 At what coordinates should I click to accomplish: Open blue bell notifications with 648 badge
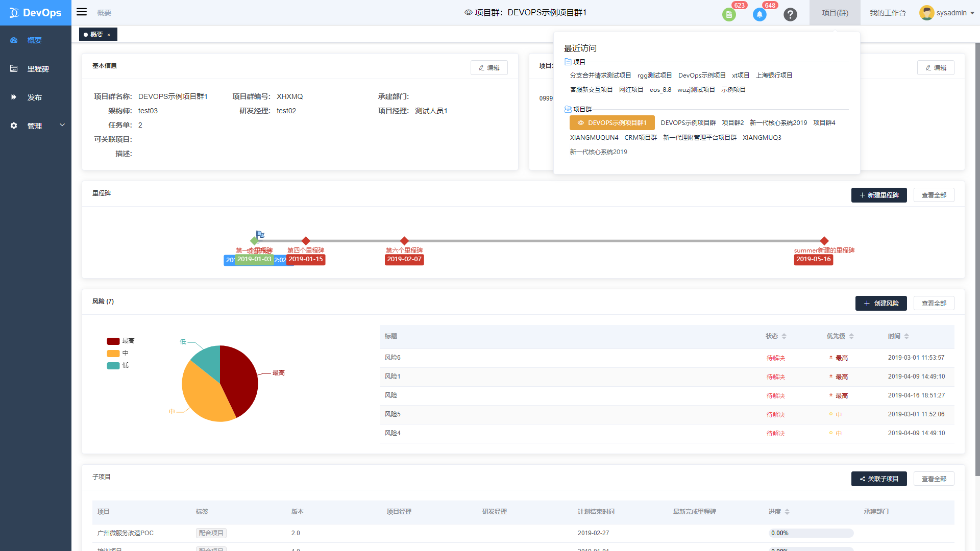759,15
